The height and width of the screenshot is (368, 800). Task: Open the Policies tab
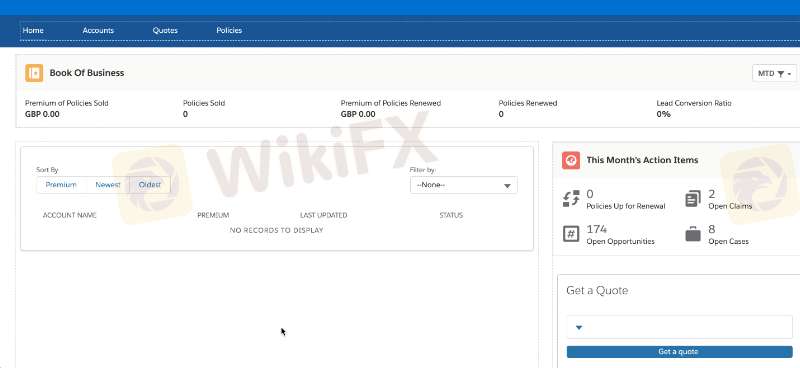pos(229,31)
